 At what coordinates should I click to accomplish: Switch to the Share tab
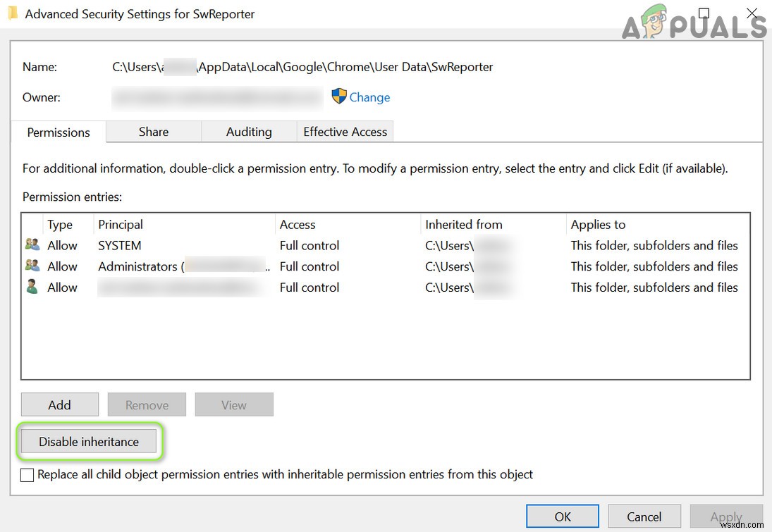click(x=153, y=132)
